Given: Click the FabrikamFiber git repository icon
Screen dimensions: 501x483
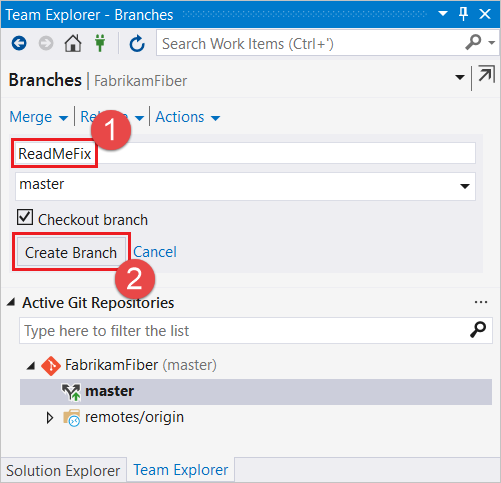Looking at the screenshot, I should click(x=51, y=366).
